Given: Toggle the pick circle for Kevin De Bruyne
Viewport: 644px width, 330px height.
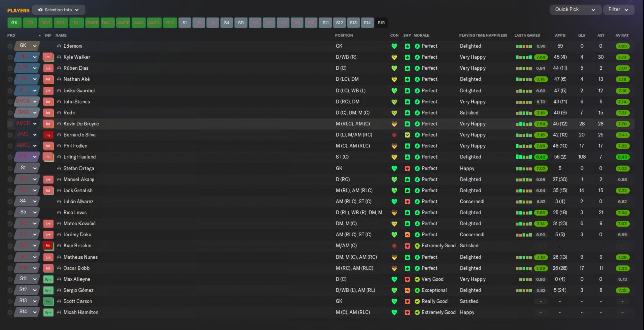Looking at the screenshot, I should (10, 124).
